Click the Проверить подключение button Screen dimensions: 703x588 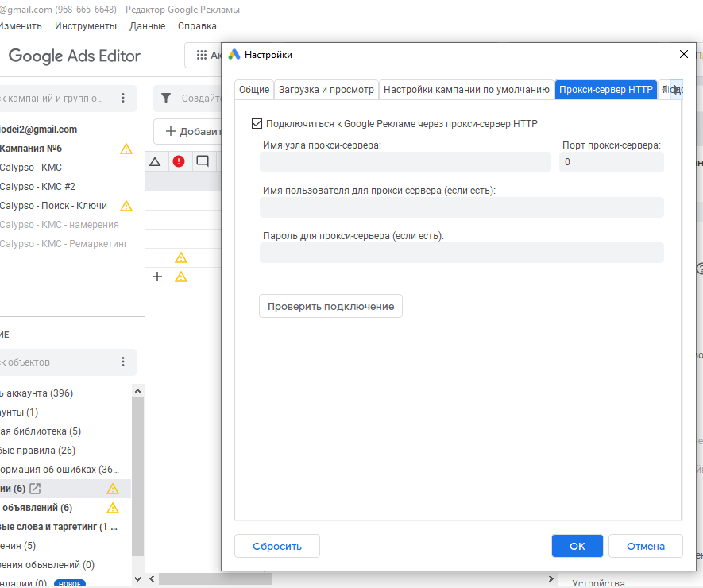click(x=331, y=307)
